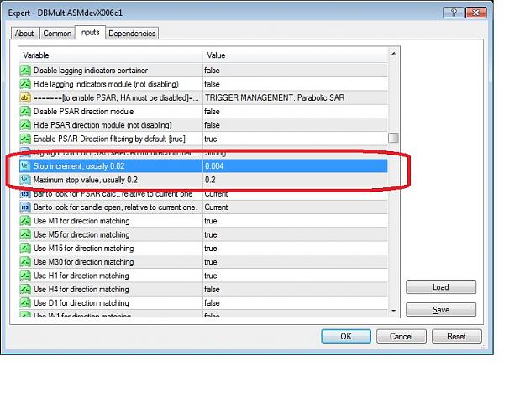Viewport: 525px width, 420px height.
Task: Click the icon of Stop increment row
Action: pos(25,166)
